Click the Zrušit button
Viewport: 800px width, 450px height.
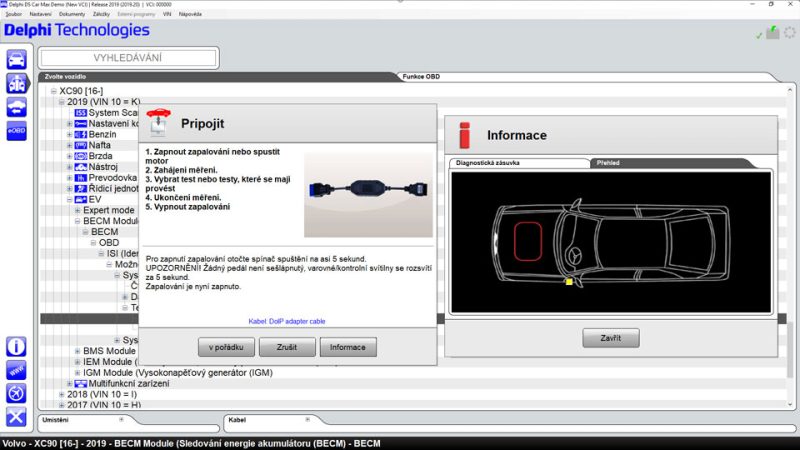[287, 347]
